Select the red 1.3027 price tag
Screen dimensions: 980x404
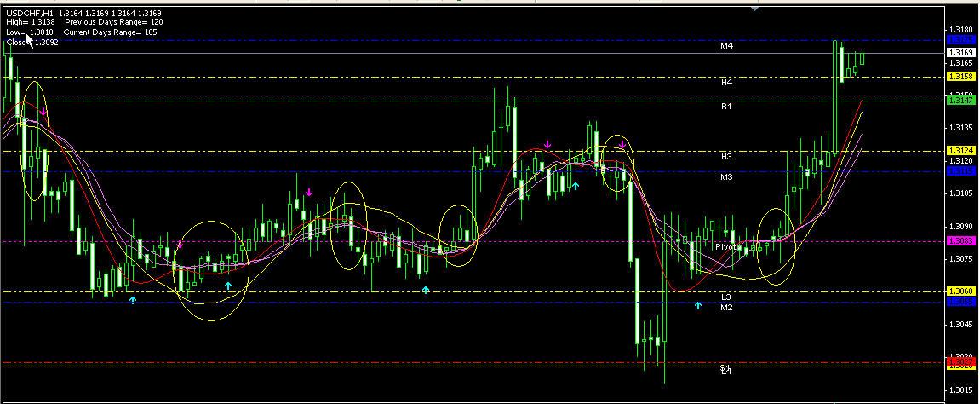pyautogui.click(x=960, y=362)
